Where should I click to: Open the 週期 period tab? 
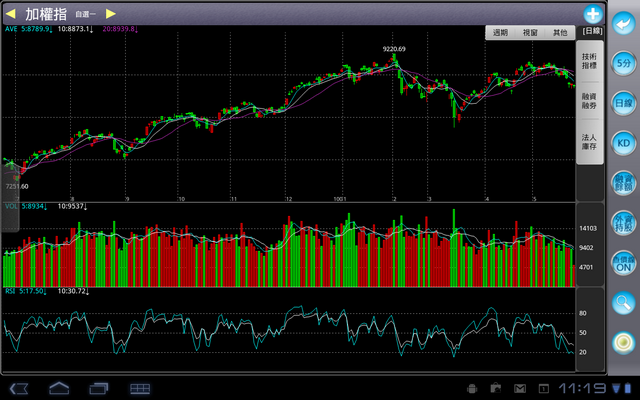[500, 33]
